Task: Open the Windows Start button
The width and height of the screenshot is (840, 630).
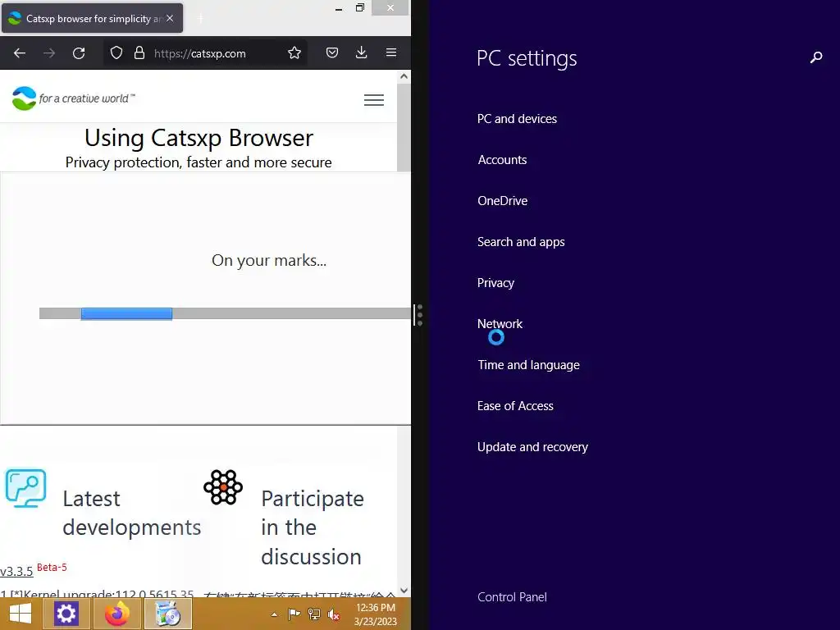Action: 21,614
